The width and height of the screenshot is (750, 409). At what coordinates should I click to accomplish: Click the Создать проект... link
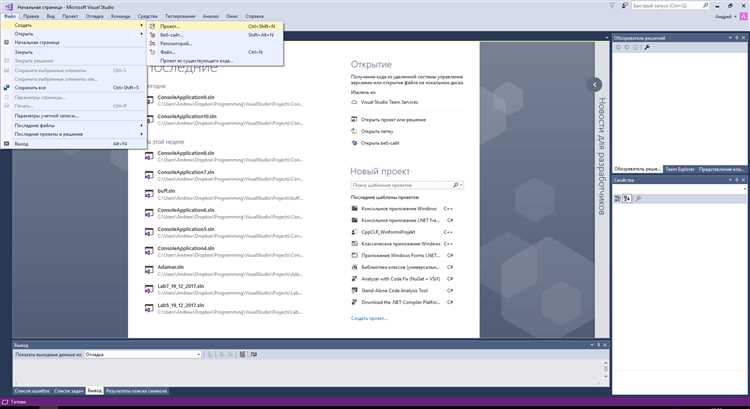pos(369,318)
